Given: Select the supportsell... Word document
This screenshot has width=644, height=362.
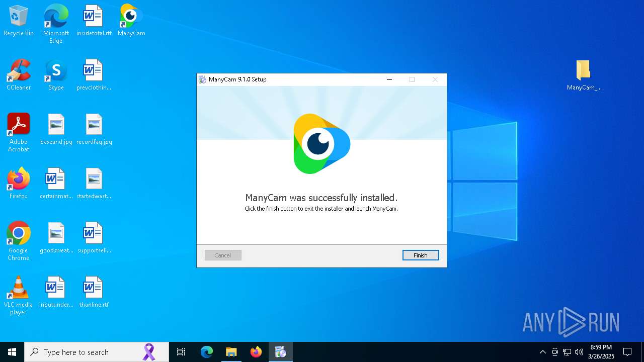Looking at the screenshot, I should pos(94,238).
